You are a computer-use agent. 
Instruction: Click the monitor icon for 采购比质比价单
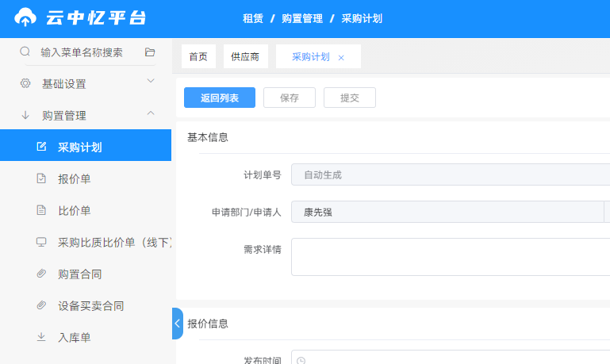pos(41,242)
